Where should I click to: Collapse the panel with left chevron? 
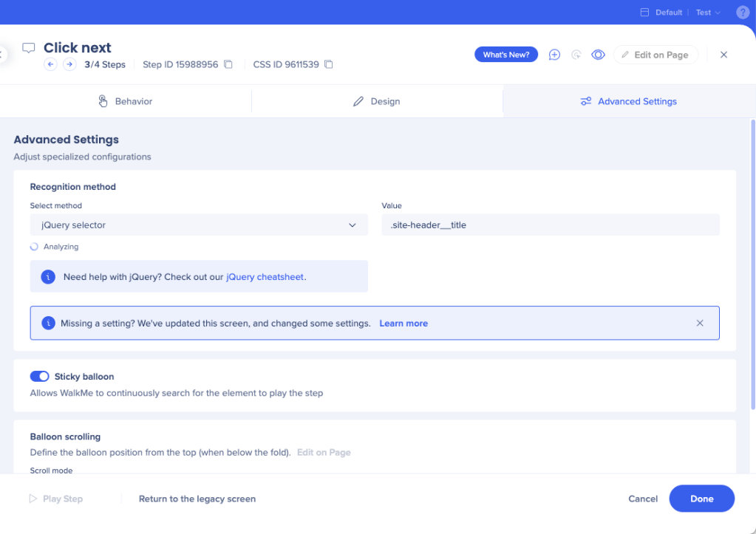[x=2, y=55]
